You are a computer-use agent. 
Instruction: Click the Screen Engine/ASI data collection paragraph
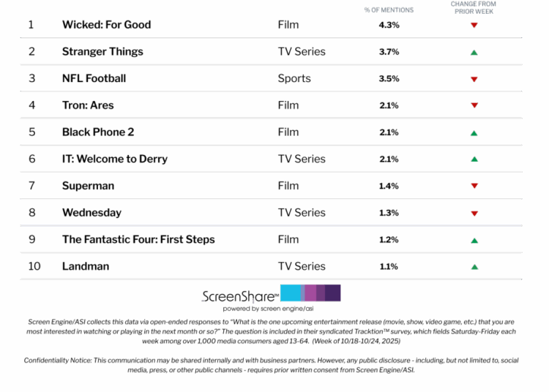[271, 331]
